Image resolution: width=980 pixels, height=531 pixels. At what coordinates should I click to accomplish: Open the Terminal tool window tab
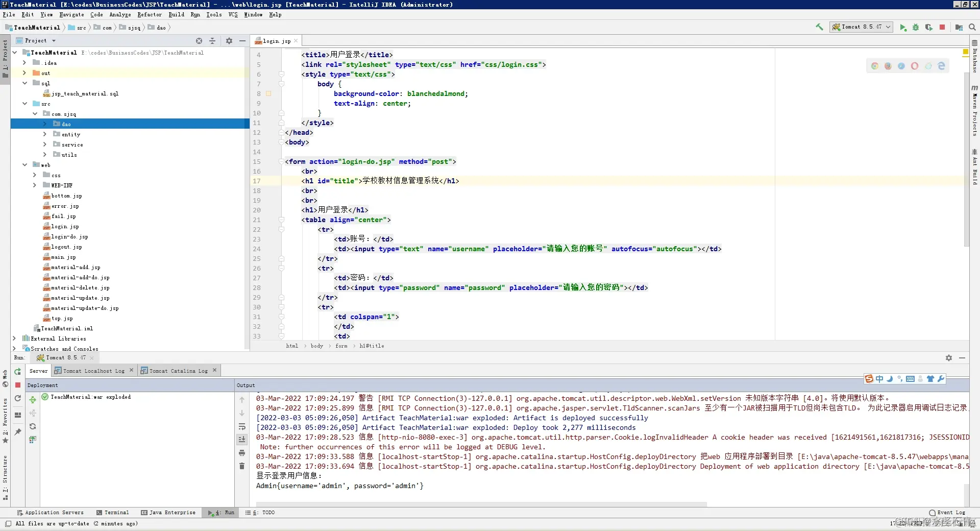click(x=112, y=513)
